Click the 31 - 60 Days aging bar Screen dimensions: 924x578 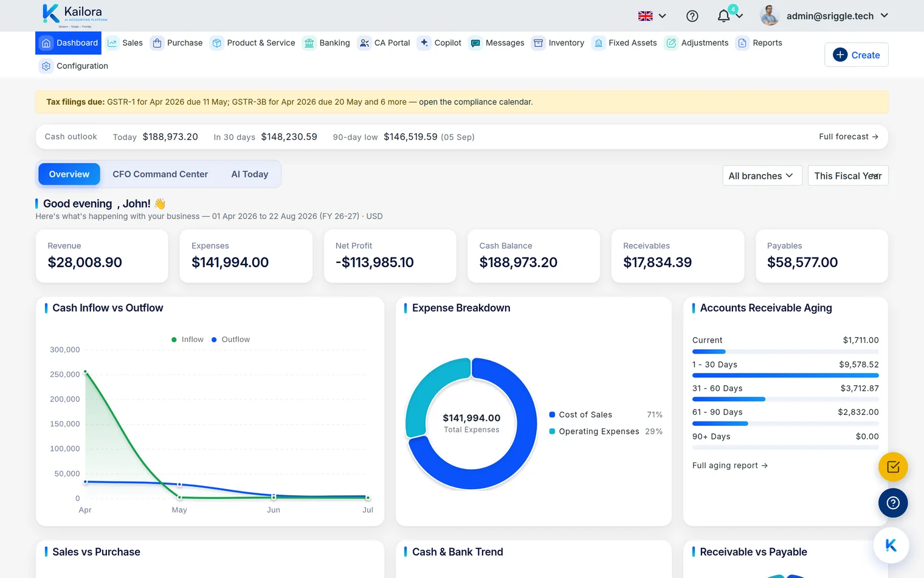click(x=785, y=399)
